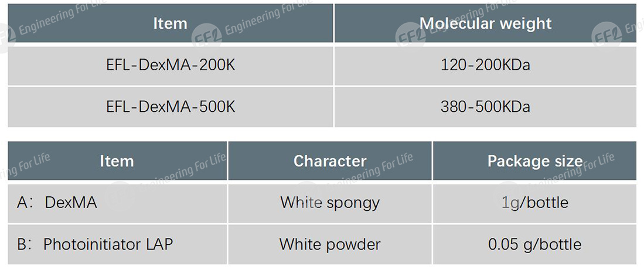The width and height of the screenshot is (644, 273).
Task: Click the Package size column header
Action: click(534, 161)
